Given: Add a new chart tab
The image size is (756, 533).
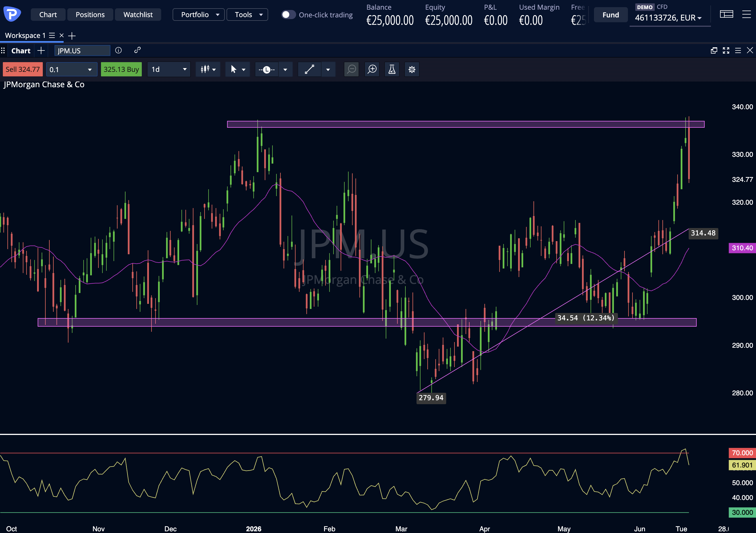Looking at the screenshot, I should tap(41, 50).
